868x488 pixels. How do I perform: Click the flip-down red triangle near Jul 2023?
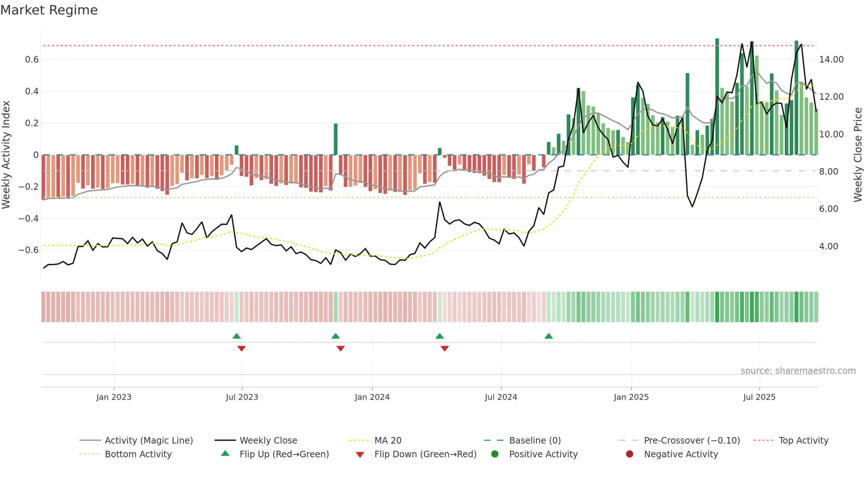tap(242, 348)
